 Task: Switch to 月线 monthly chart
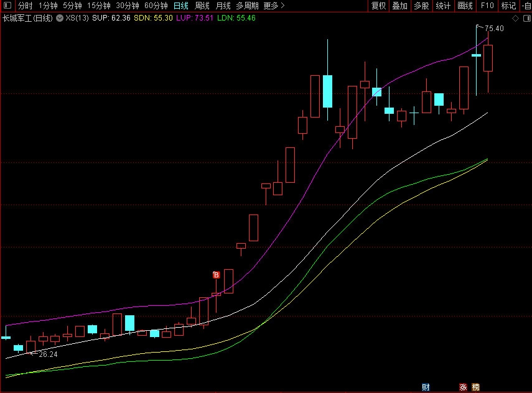pos(223,6)
